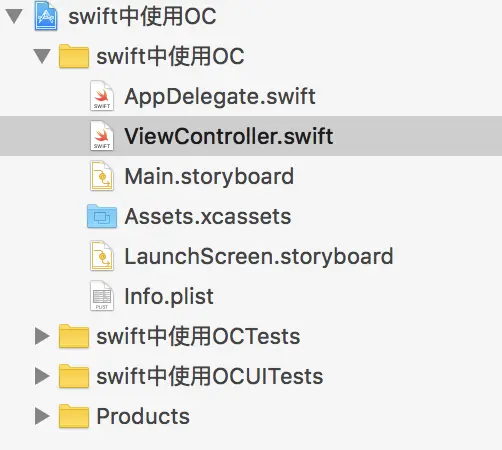
Task: Open the Info.plist file name
Action: [x=169, y=297]
